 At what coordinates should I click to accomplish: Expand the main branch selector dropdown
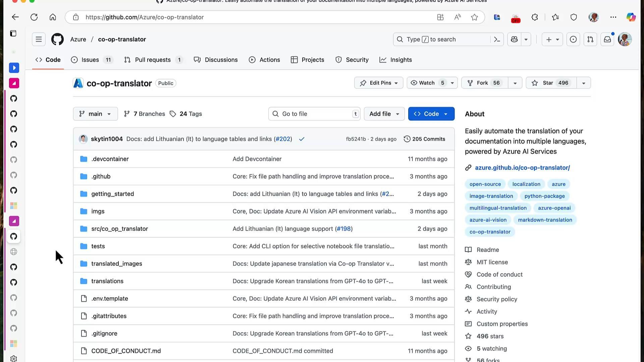[95, 114]
